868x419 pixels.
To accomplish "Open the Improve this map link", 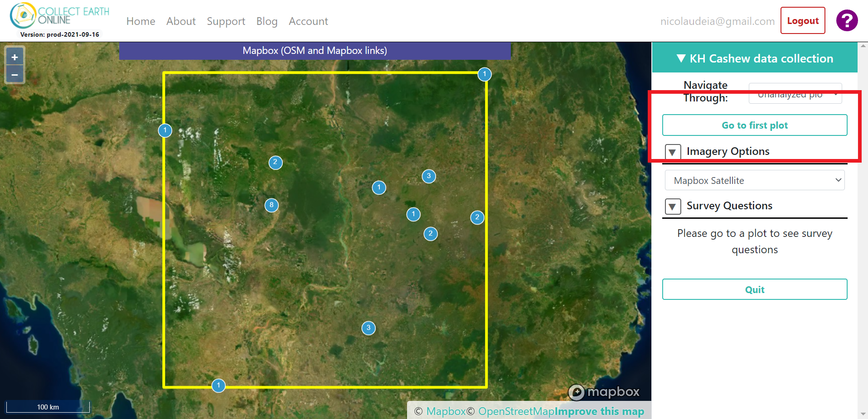I will [x=599, y=411].
